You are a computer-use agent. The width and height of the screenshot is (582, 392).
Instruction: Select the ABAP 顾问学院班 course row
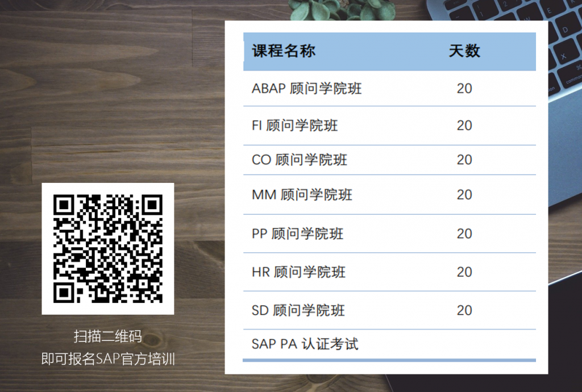tap(389, 88)
